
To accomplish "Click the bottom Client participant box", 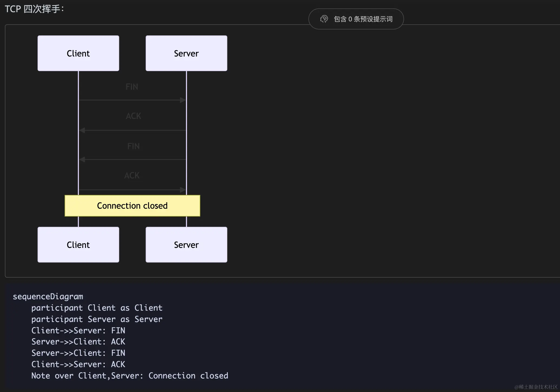I will point(78,245).
